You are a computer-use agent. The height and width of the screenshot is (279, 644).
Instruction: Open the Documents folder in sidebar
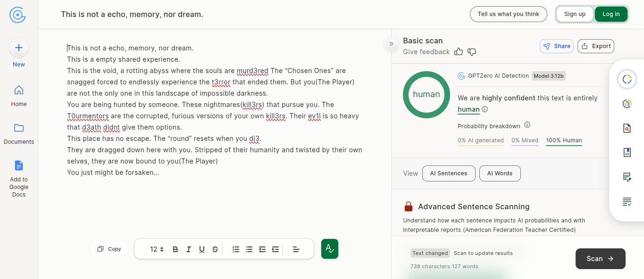(19, 128)
